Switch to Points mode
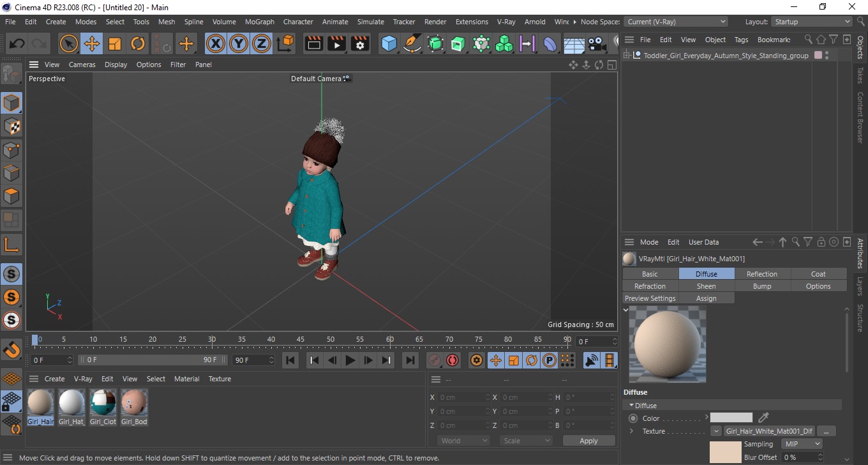The image size is (868, 465). 11,150
